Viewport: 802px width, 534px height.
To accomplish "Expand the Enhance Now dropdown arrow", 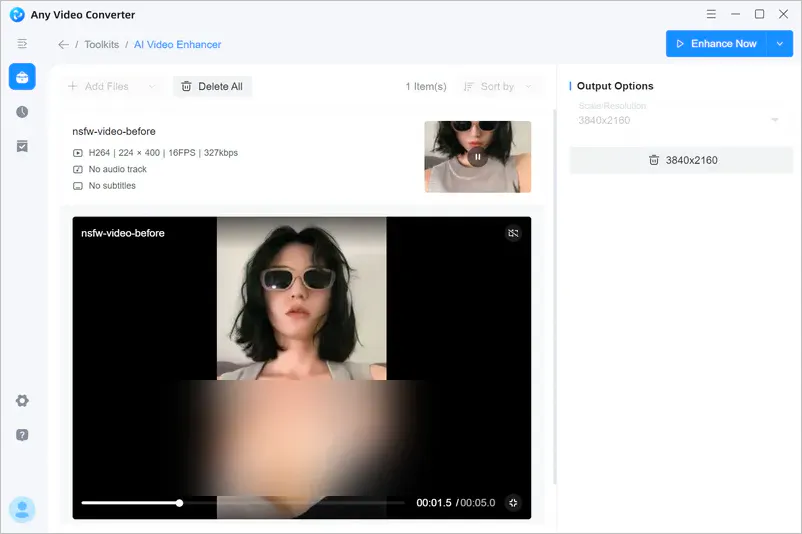I will (x=779, y=44).
